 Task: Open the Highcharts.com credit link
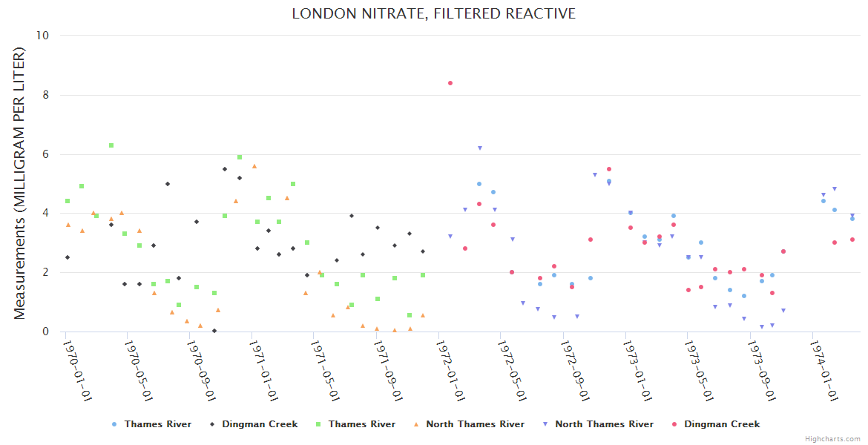point(832,439)
